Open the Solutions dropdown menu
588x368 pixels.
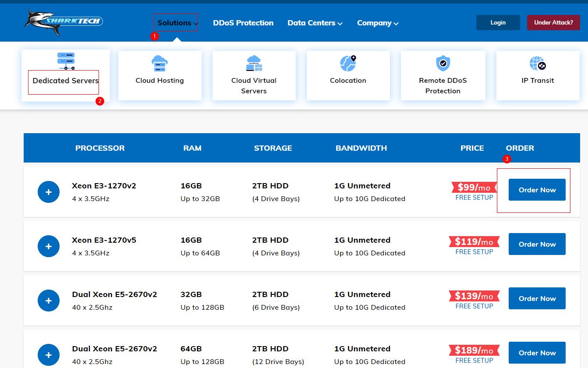(177, 23)
